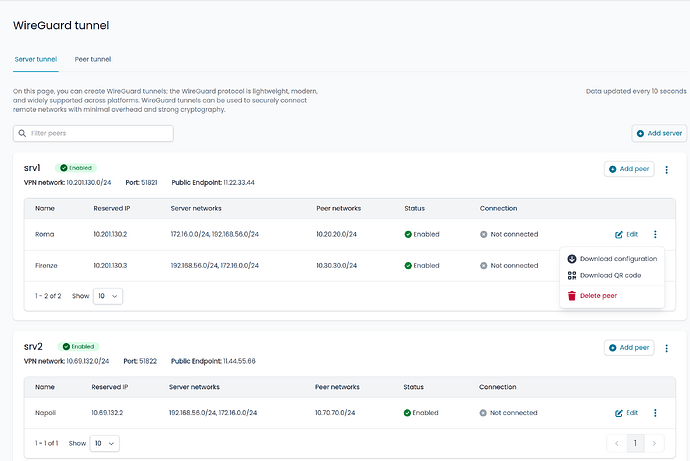The image size is (690, 461).
Task: Click the three-dot menu for srv1 server
Action: click(667, 170)
